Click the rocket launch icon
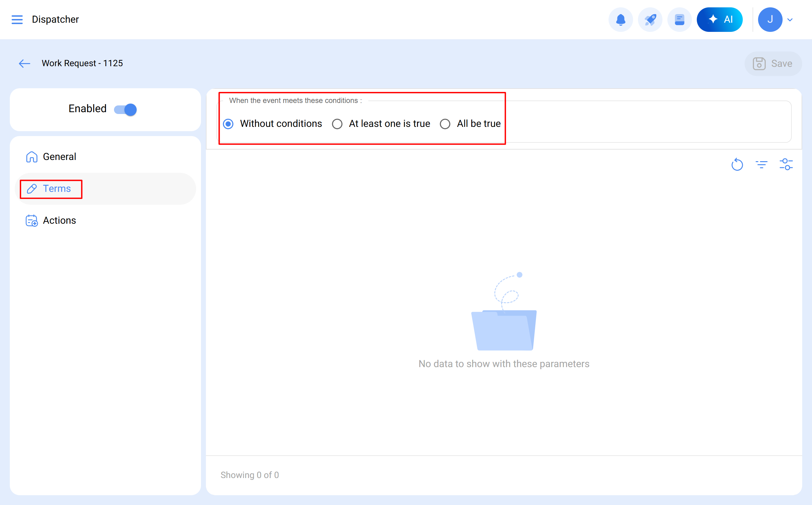Viewport: 812px width, 505px height. [650, 19]
